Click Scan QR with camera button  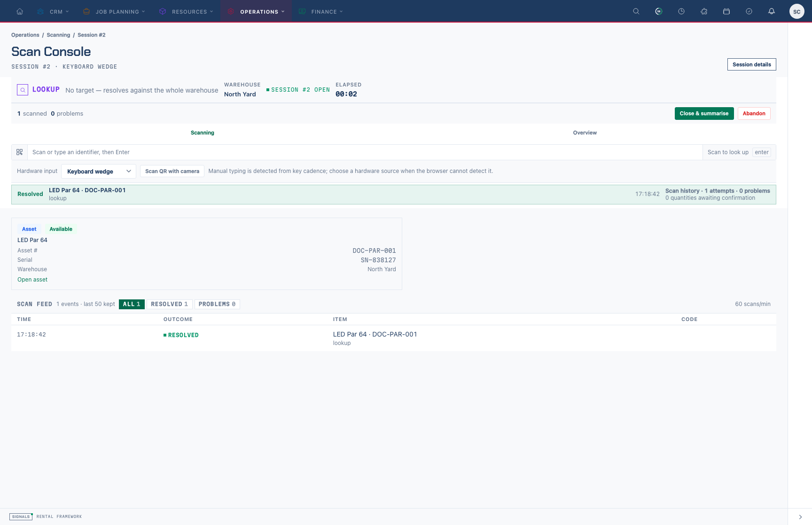tap(172, 171)
